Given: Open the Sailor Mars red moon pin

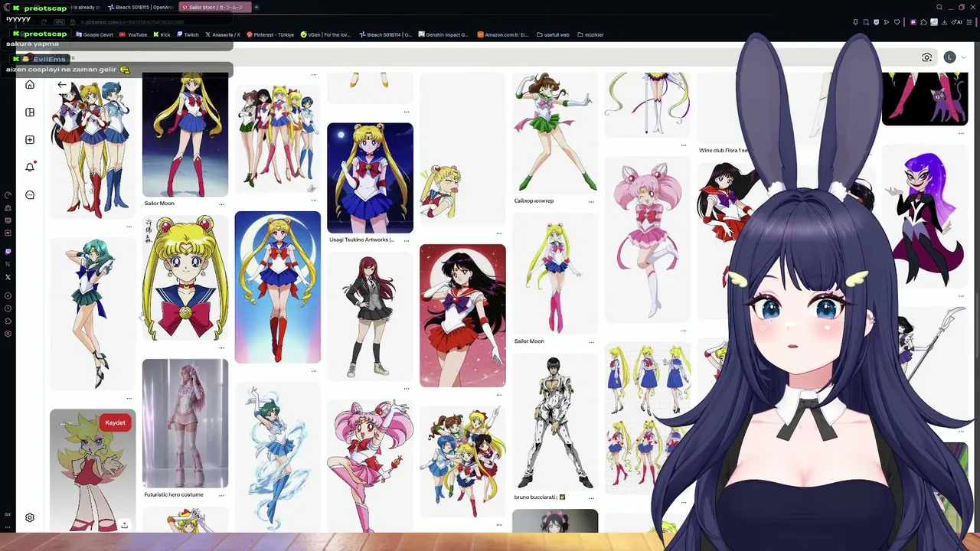Looking at the screenshot, I should (462, 315).
